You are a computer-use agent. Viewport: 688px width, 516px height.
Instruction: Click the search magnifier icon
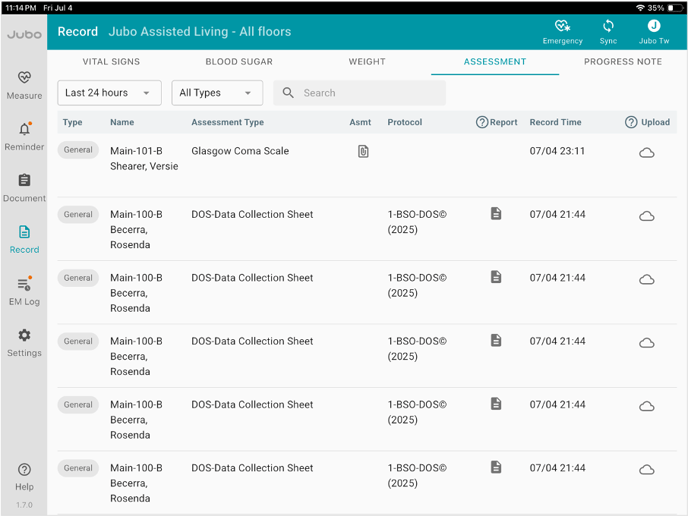click(x=288, y=93)
